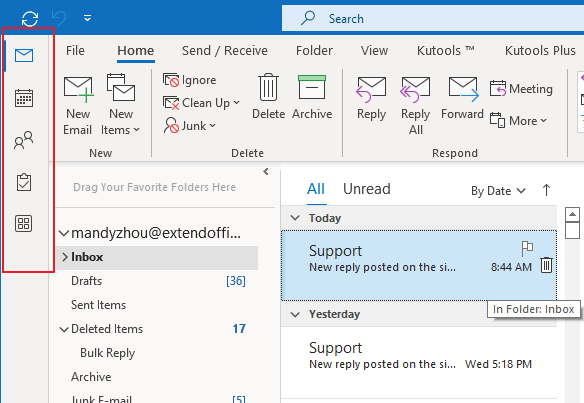
Task: Delete the 8:44 AM Support message via trash icon
Action: coord(546,265)
